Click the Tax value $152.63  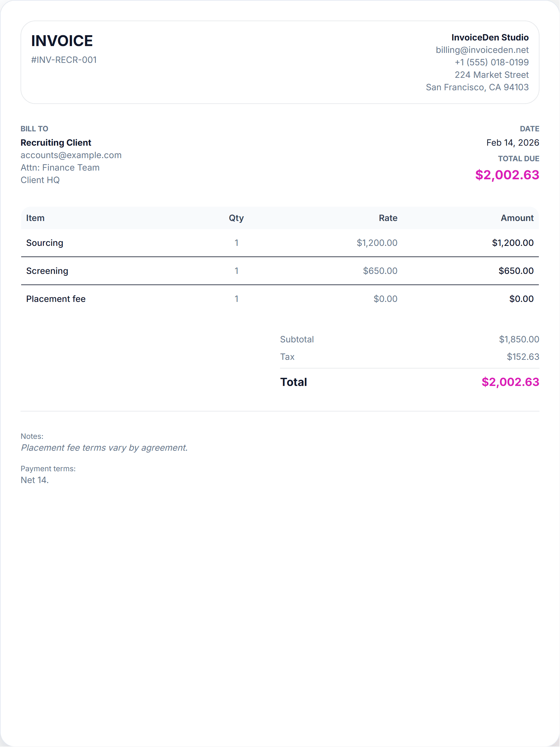[523, 357]
